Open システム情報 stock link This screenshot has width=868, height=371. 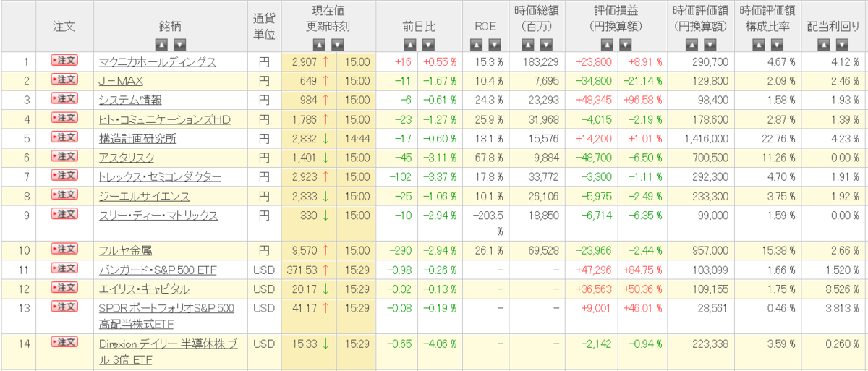(130, 101)
